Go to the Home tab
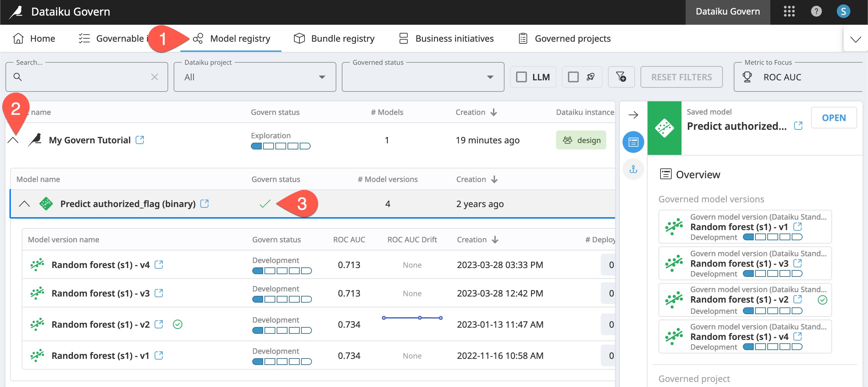The image size is (868, 387). pos(34,38)
